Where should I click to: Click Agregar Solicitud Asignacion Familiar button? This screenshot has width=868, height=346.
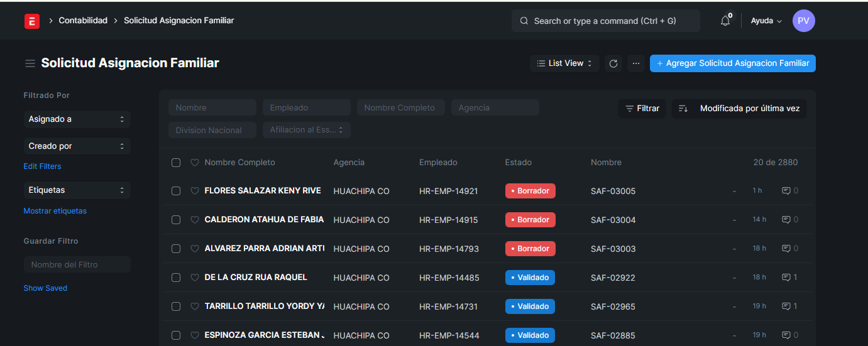pos(732,63)
